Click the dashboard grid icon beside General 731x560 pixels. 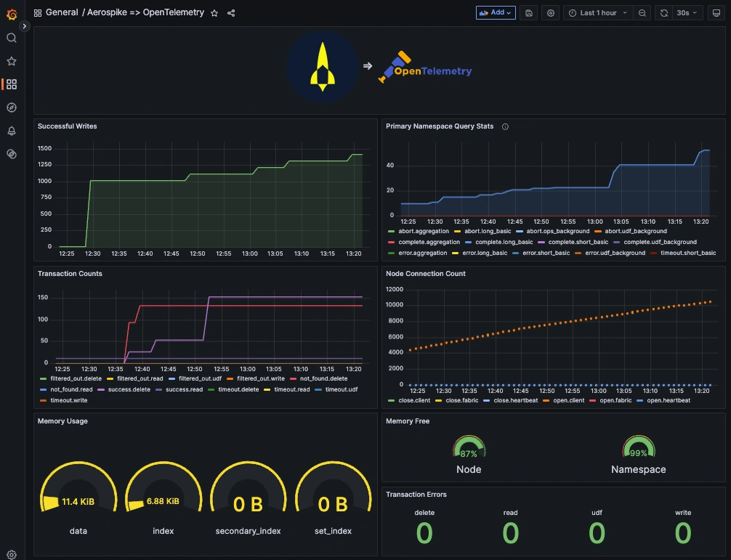point(38,13)
